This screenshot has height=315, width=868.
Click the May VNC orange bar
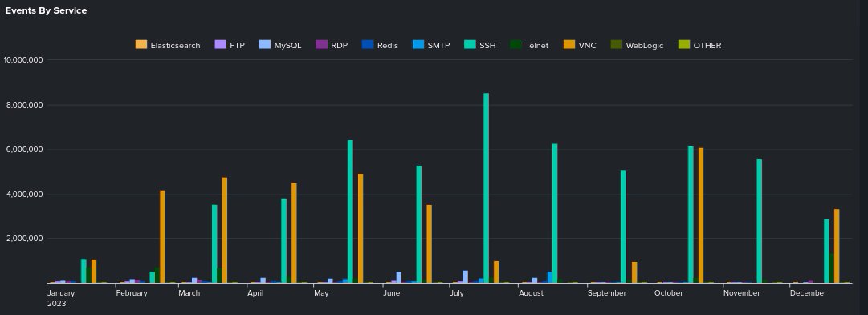[361, 229]
